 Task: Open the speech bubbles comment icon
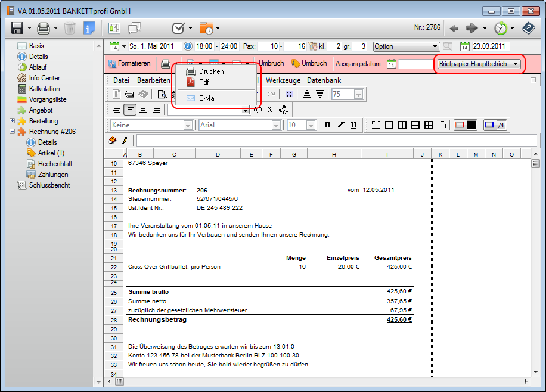tap(134, 28)
